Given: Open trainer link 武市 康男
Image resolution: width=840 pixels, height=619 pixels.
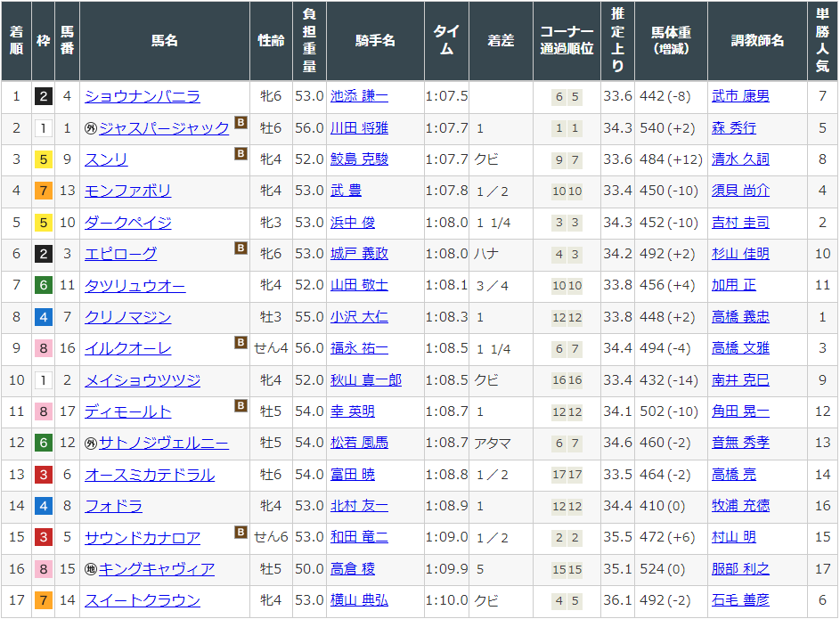Looking at the screenshot, I should click(740, 96).
